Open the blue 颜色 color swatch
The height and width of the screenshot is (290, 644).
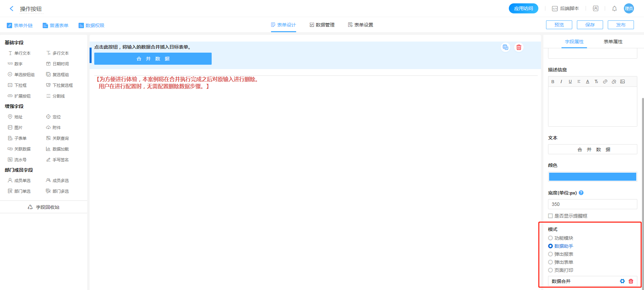point(592,177)
